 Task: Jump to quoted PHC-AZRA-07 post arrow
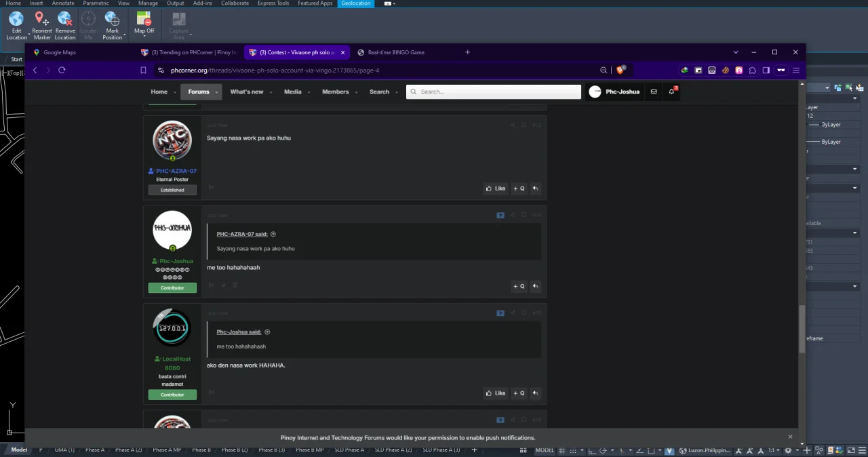pyautogui.click(x=273, y=234)
